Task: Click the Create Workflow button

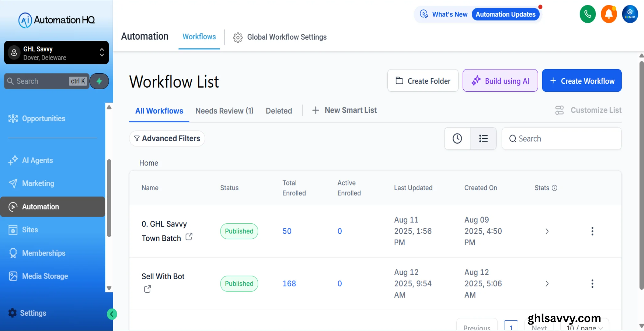Action: (581, 81)
